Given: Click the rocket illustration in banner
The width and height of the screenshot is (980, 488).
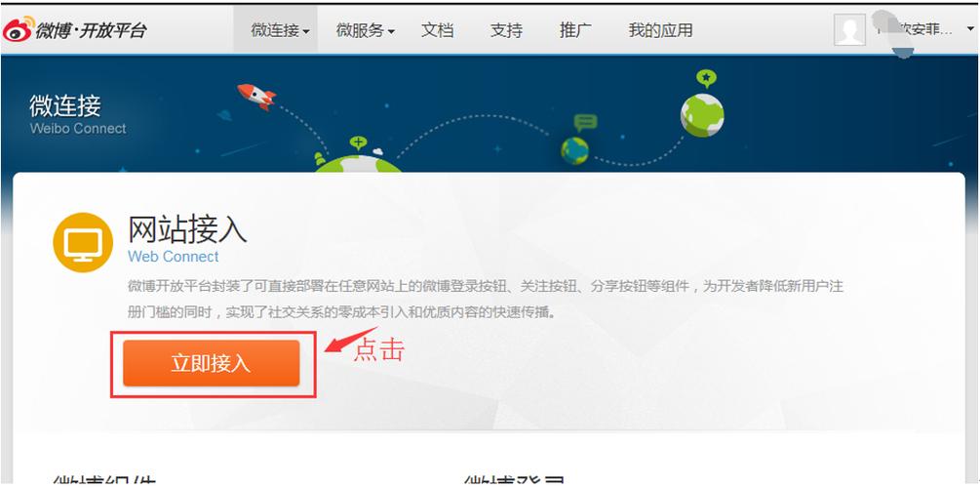Looking at the screenshot, I should (256, 97).
